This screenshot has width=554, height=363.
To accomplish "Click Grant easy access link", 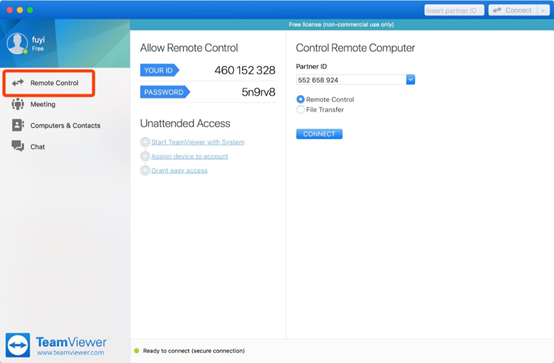I will [x=179, y=170].
